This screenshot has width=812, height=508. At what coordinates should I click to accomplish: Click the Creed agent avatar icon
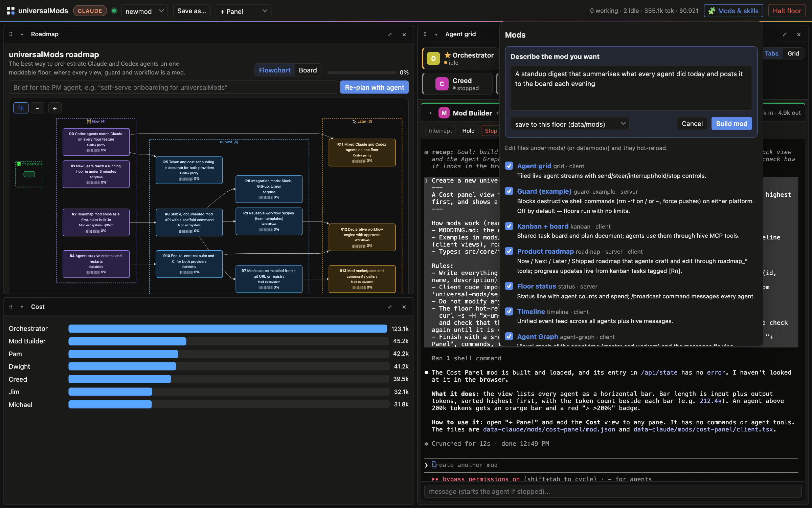(442, 84)
